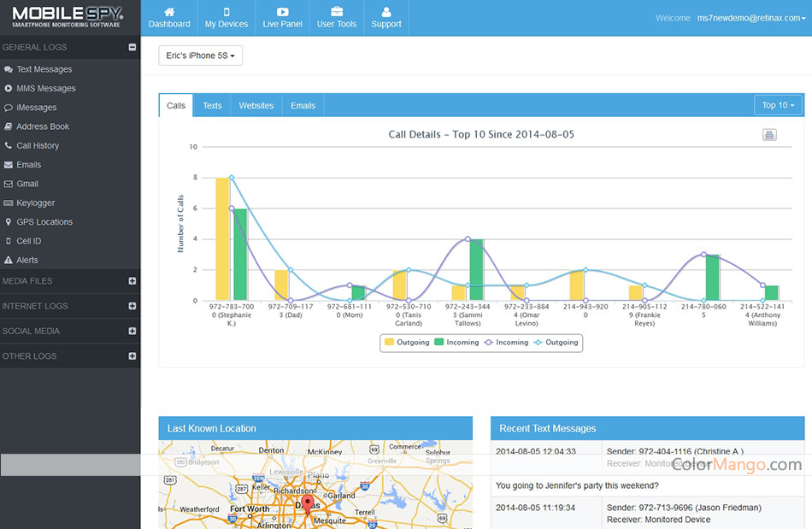Click message text 'You going to Jennifer's party this weekend?'
This screenshot has width=812, height=529.
(x=577, y=485)
